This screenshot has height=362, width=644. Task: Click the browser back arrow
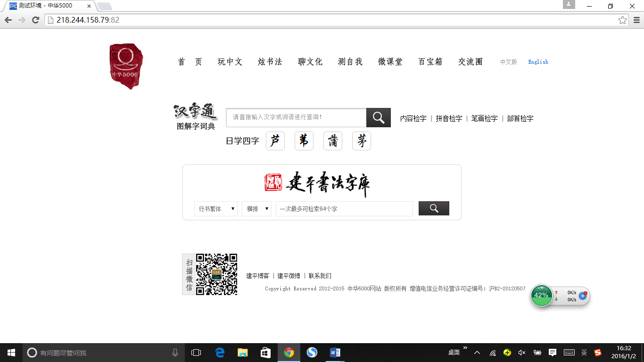pos(8,20)
